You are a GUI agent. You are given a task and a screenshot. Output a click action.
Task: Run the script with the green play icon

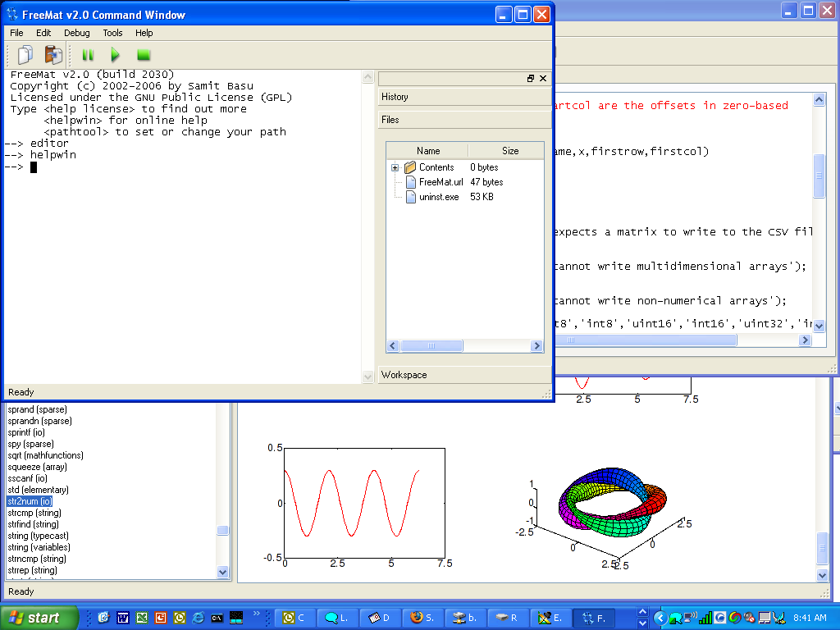click(x=115, y=55)
